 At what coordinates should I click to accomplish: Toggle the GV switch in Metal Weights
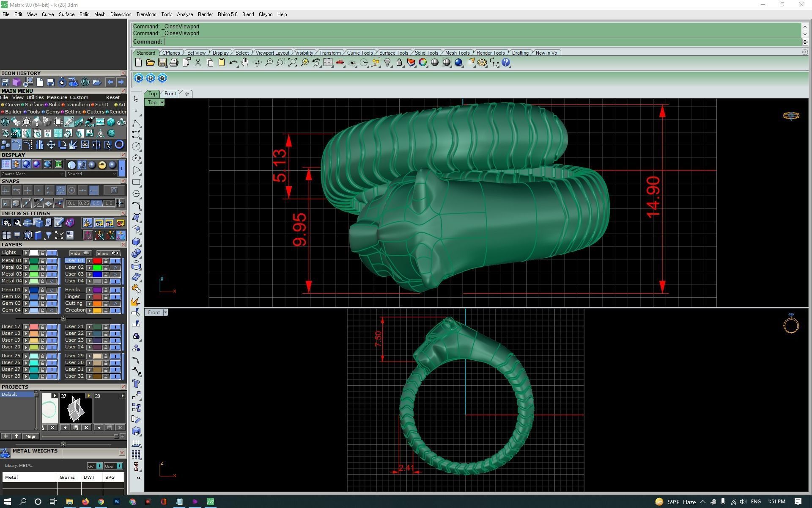click(x=95, y=466)
